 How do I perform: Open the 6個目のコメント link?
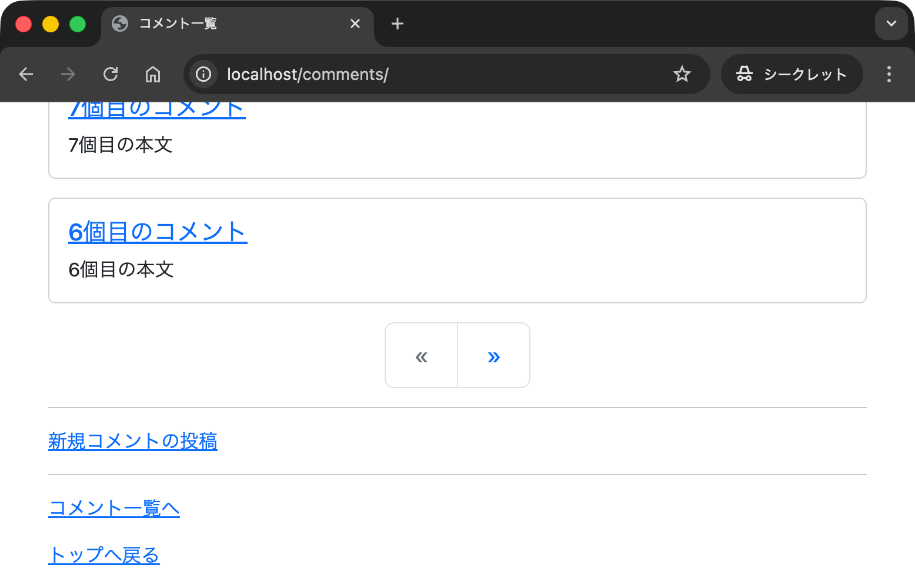pos(158,232)
